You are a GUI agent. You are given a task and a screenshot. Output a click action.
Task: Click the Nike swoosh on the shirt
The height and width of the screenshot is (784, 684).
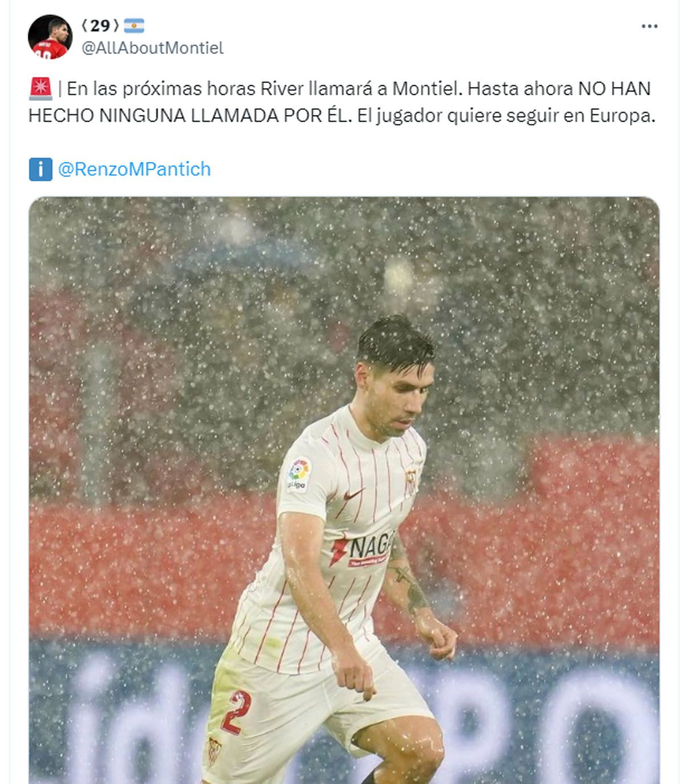point(354,493)
